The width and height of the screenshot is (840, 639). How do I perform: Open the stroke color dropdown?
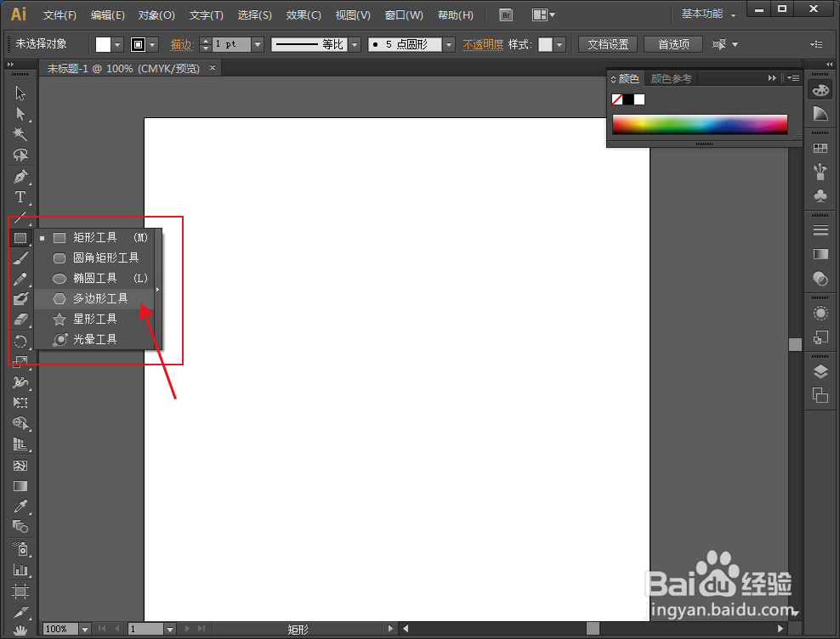click(x=153, y=44)
